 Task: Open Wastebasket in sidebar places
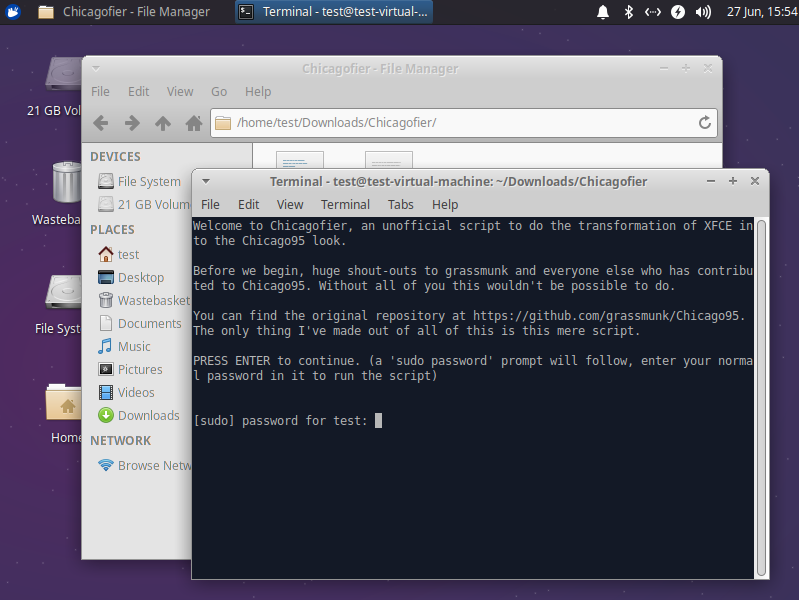point(144,300)
